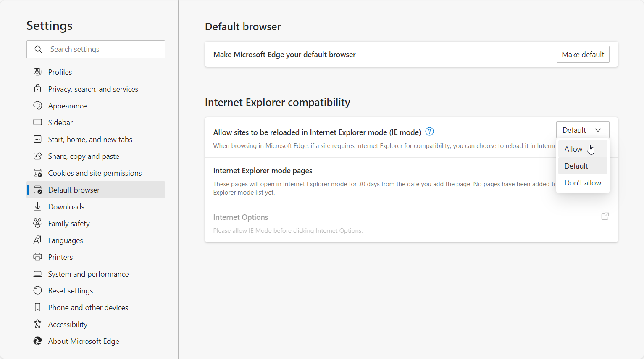This screenshot has width=644, height=359.
Task: Click the System and performance laptop icon
Action: tap(38, 274)
